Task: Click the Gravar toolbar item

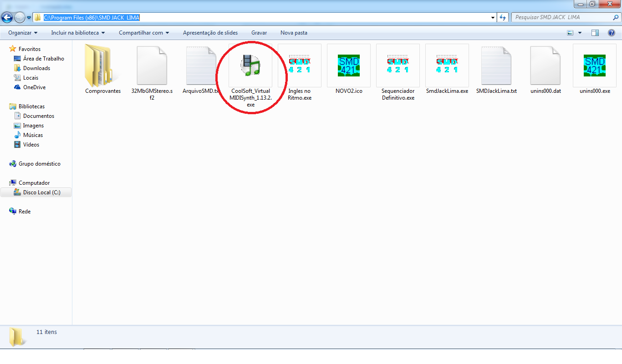Action: [259, 33]
